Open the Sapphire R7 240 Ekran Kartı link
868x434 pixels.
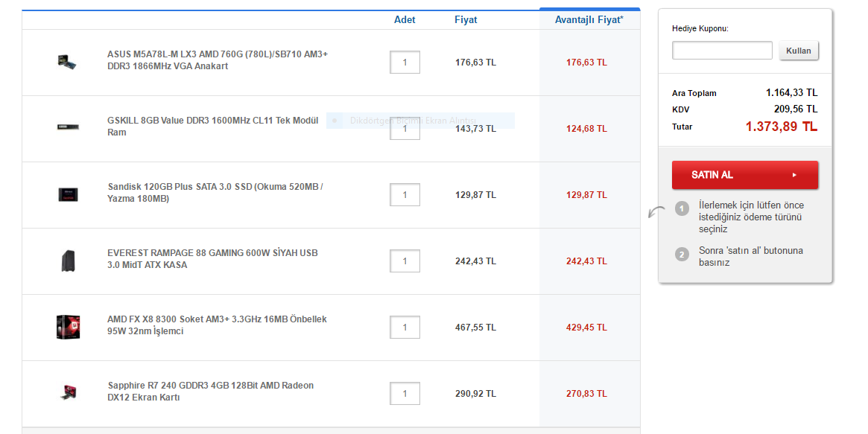click(x=210, y=392)
